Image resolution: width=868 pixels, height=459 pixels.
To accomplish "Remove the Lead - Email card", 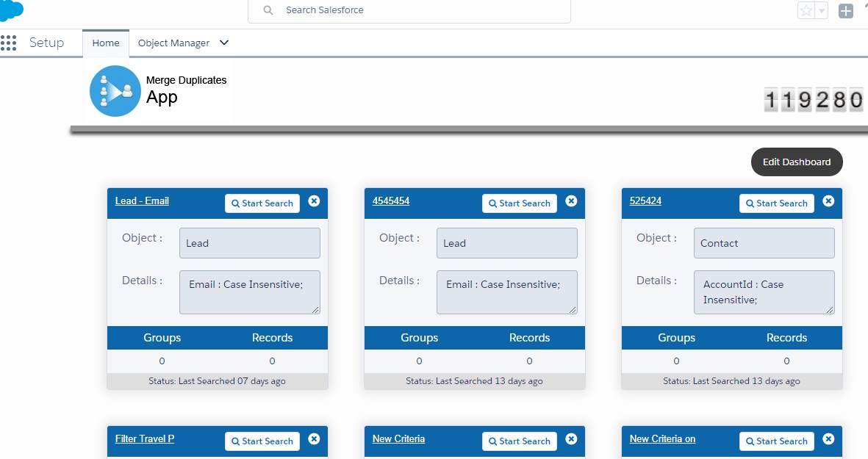I will click(x=314, y=201).
